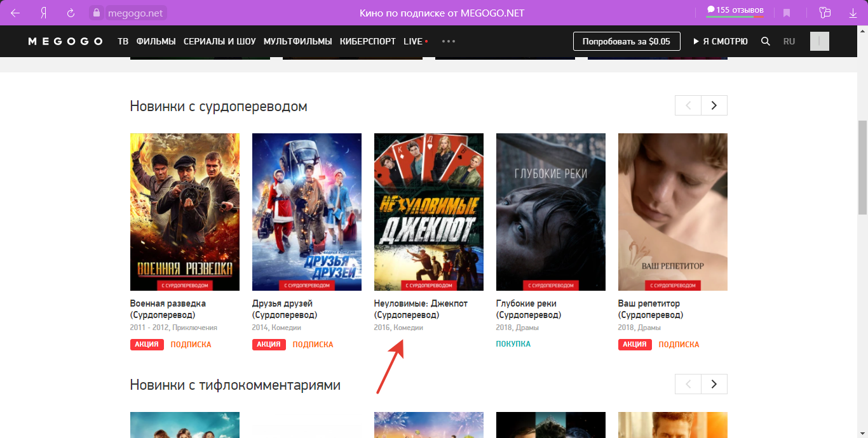
Task: Open СЕРИАЛЫ И ШОУ section
Action: (x=220, y=41)
